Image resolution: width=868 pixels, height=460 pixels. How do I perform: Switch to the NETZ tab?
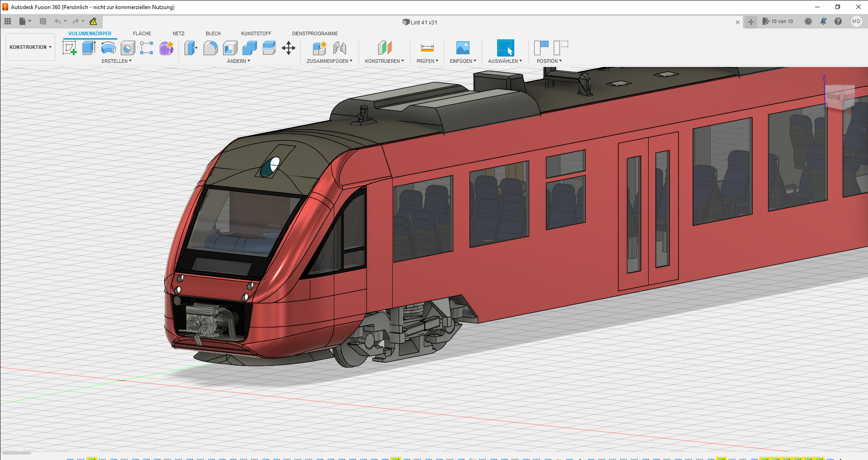pos(179,33)
